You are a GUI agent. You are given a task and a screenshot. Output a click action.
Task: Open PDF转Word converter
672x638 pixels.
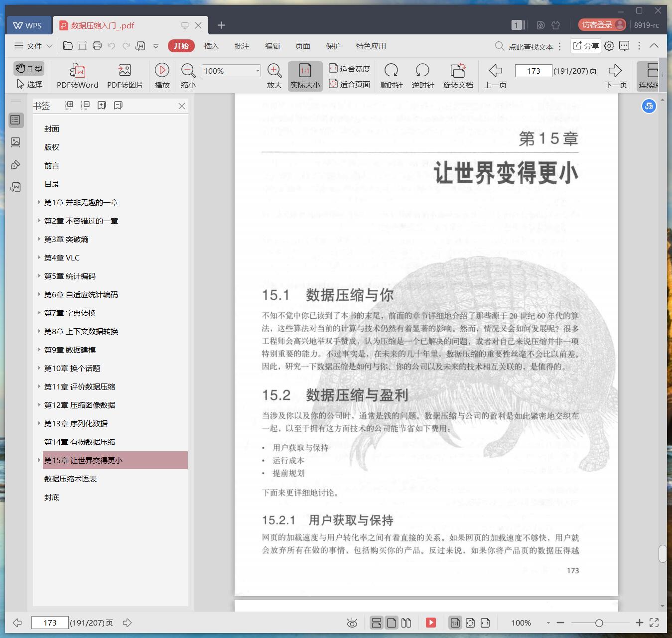(78, 76)
